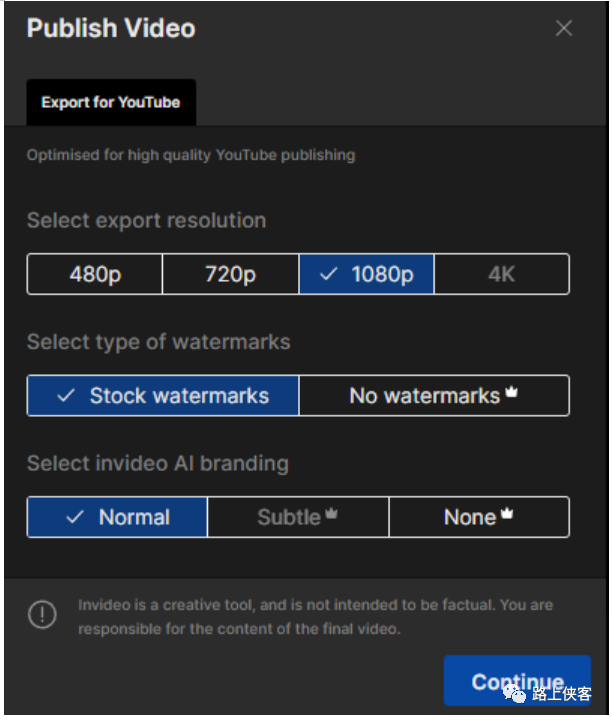
Task: Choose No watermarks premium option
Action: [x=435, y=397]
